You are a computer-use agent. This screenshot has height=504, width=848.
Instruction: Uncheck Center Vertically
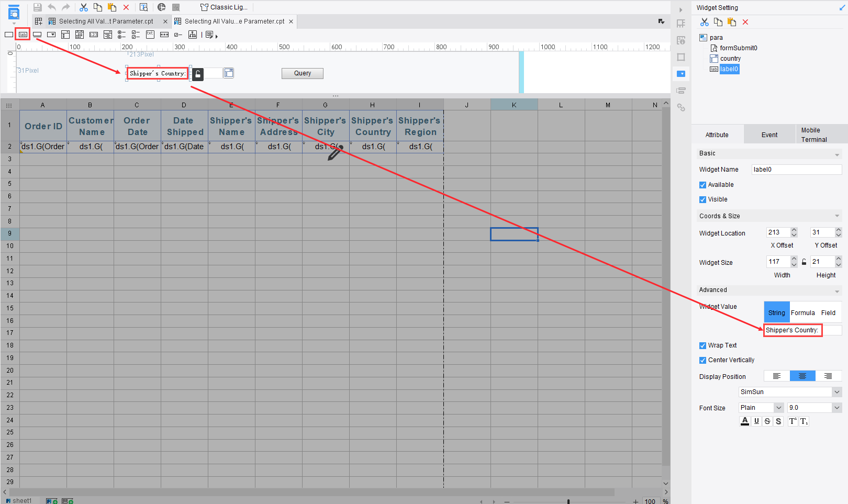pyautogui.click(x=702, y=360)
